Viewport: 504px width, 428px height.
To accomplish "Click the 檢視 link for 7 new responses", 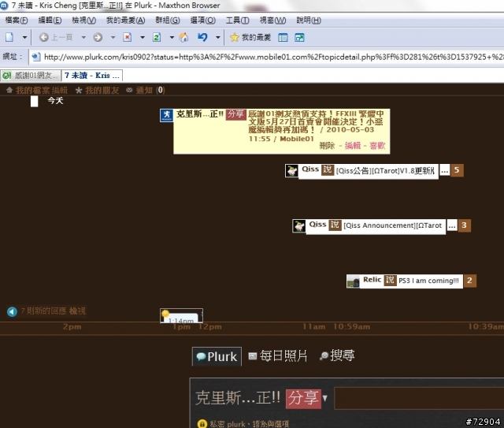I will pyautogui.click(x=77, y=311).
